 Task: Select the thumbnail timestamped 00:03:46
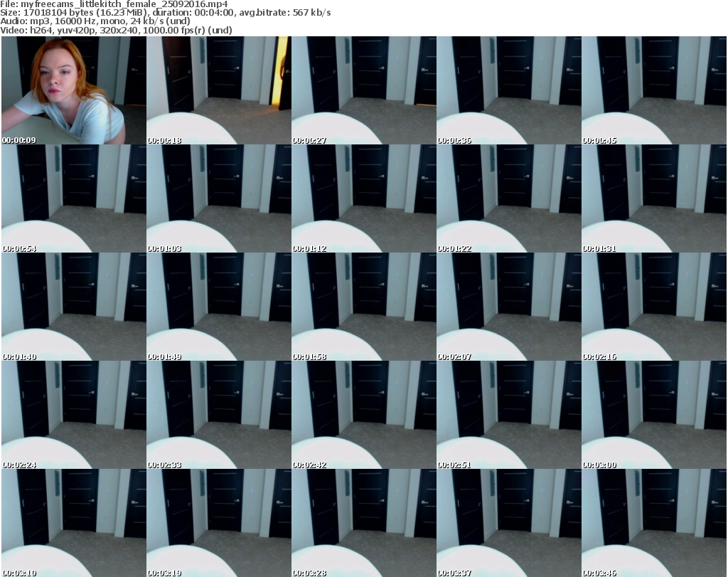click(654, 523)
